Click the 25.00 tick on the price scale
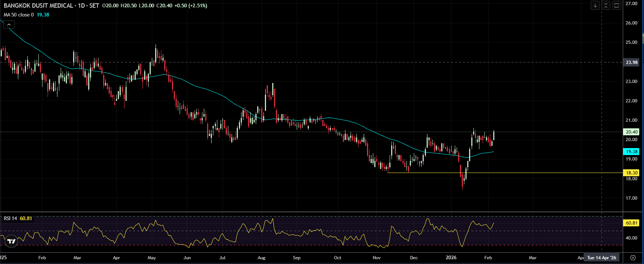The width and height of the screenshot is (644, 264). coord(632,42)
